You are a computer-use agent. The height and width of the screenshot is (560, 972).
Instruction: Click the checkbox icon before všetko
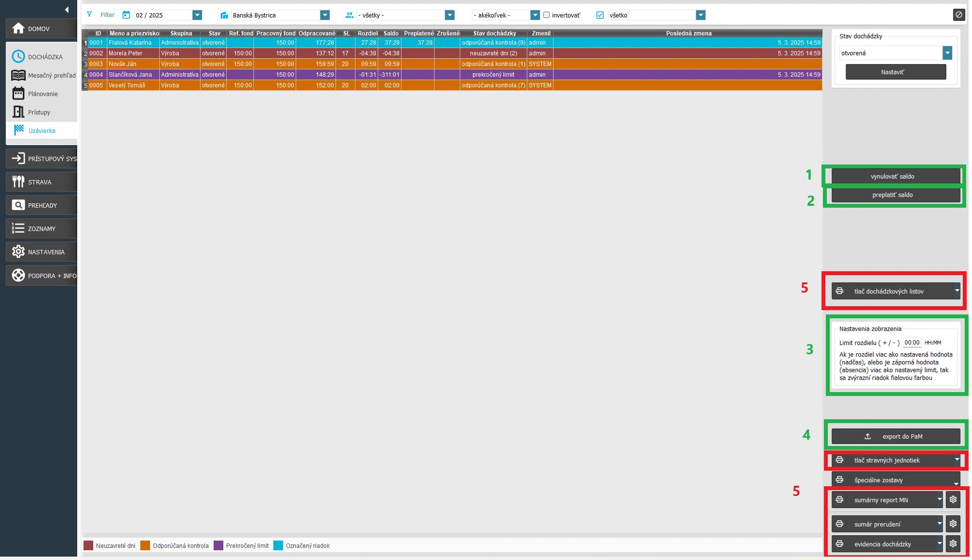[x=600, y=15]
